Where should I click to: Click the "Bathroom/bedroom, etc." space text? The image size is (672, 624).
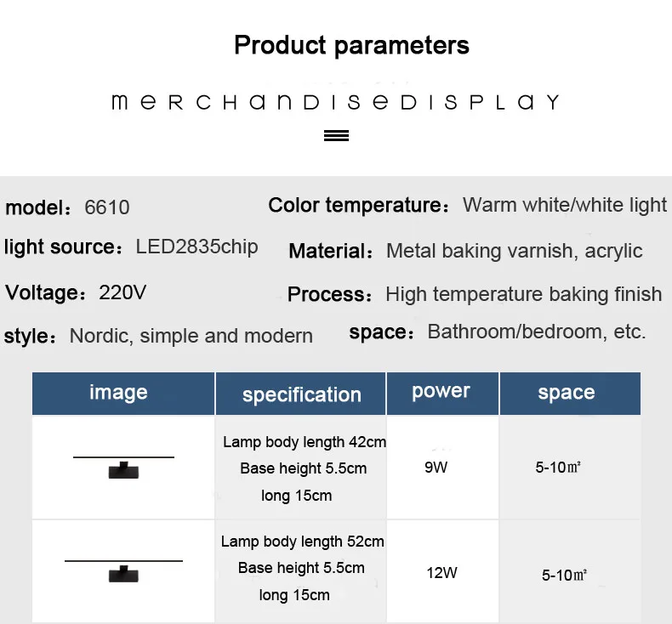pyautogui.click(x=537, y=332)
